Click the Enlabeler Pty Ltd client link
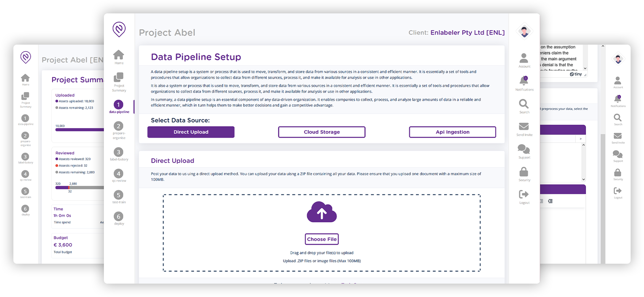Screen dimensions: 644x297 467,33
